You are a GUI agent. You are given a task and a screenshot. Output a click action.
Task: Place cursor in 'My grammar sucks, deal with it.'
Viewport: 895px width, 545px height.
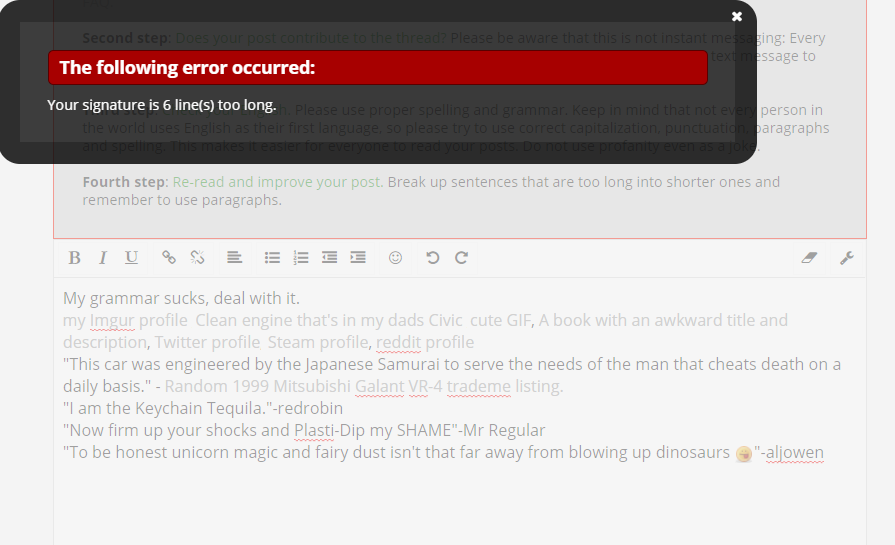click(181, 298)
